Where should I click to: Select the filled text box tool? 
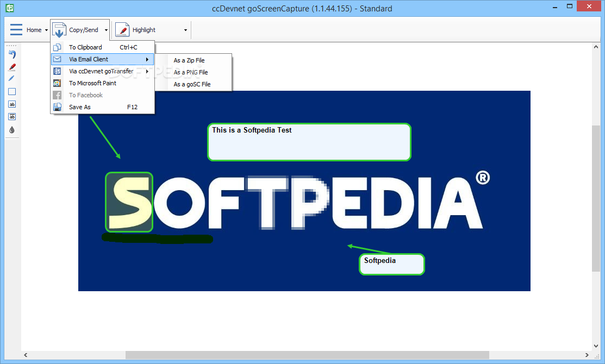12,116
